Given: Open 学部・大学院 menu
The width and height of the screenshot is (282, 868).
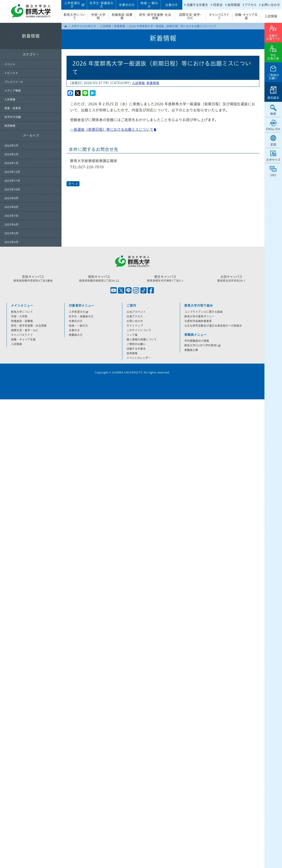Looking at the screenshot, I should 98,16.
